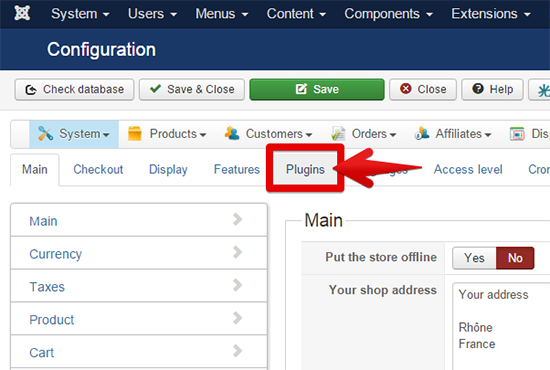Image resolution: width=550 pixels, height=370 pixels.
Task: Set store offline to Yes
Action: pos(474,258)
